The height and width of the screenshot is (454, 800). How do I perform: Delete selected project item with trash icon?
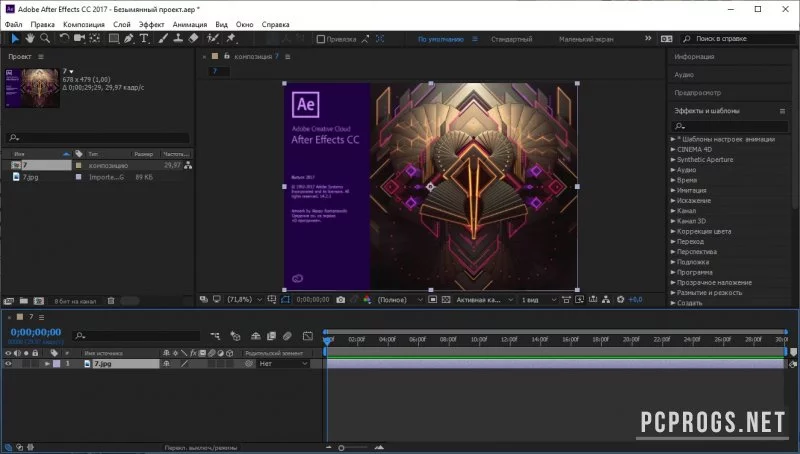[111, 301]
